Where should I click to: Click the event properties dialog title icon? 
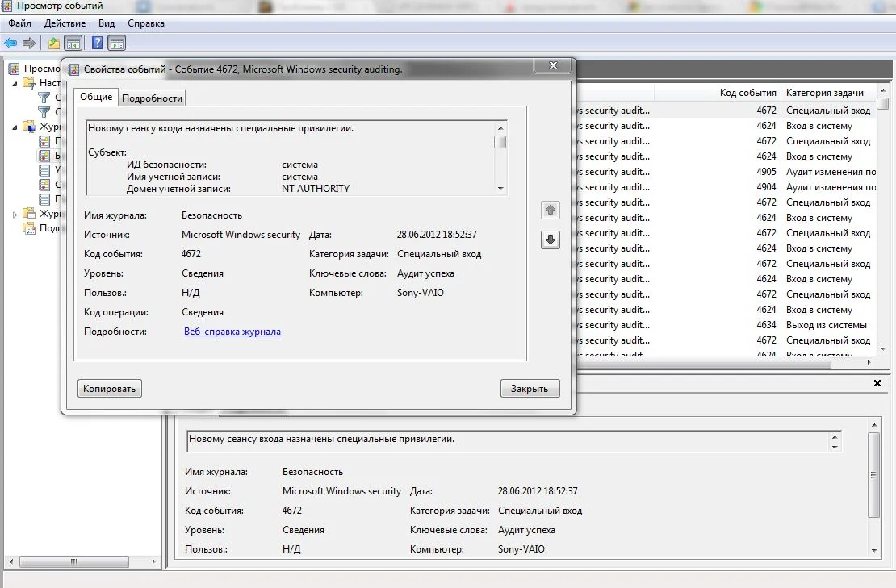coord(73,69)
